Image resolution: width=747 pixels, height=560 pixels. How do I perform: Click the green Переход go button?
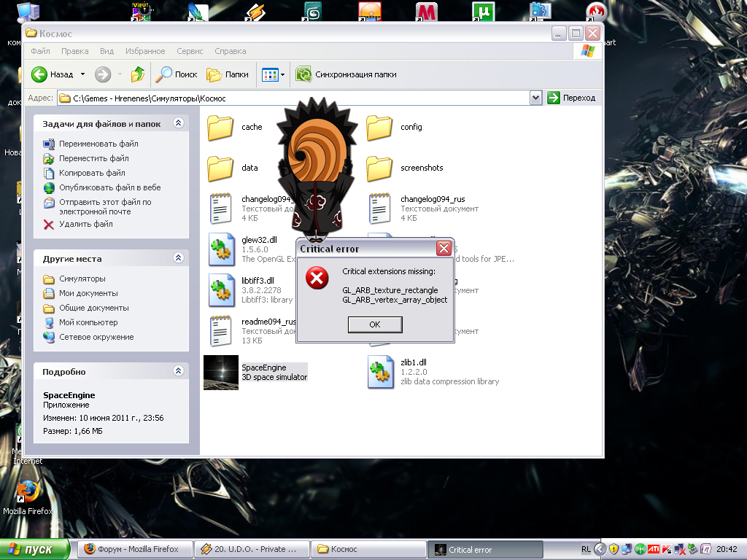[571, 98]
